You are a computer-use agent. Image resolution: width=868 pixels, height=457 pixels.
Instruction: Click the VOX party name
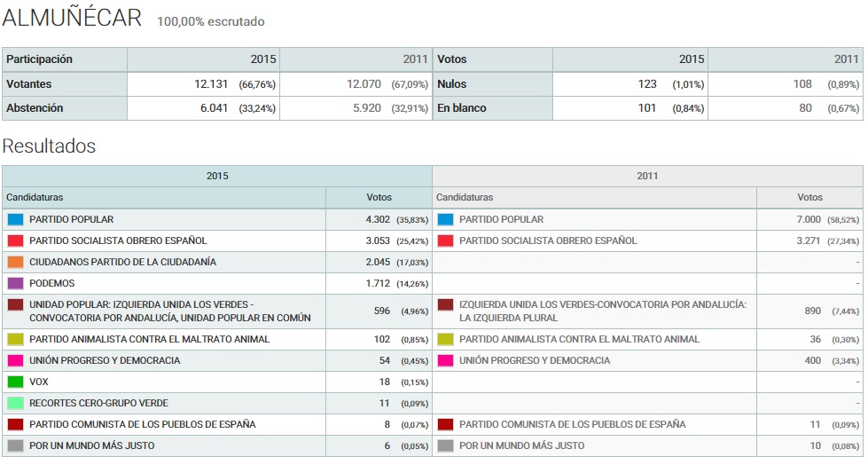pyautogui.click(x=39, y=382)
